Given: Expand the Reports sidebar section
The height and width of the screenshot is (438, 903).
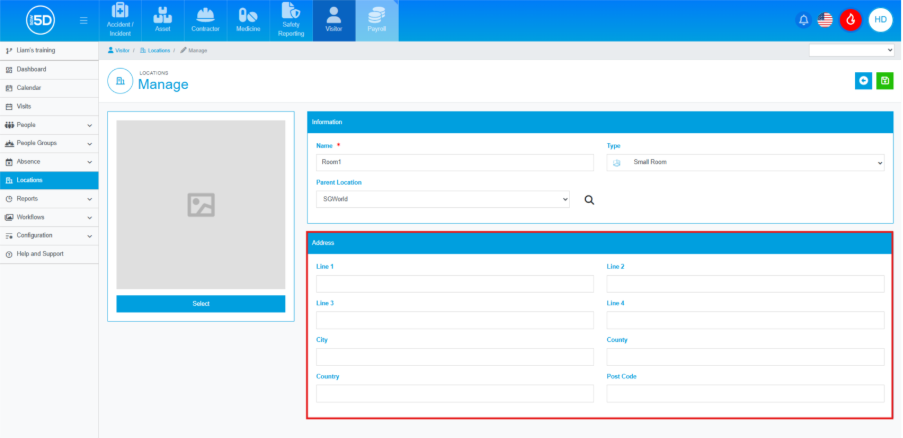Looking at the screenshot, I should (49, 199).
